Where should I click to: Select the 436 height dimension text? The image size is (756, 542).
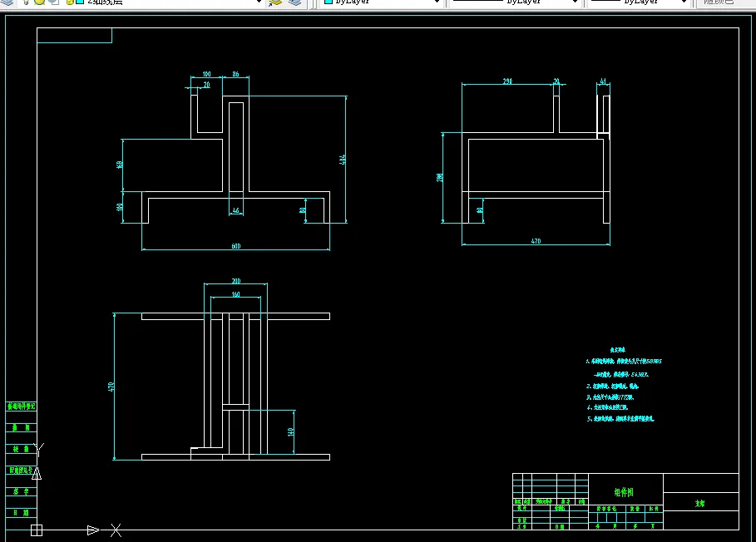[x=343, y=160]
